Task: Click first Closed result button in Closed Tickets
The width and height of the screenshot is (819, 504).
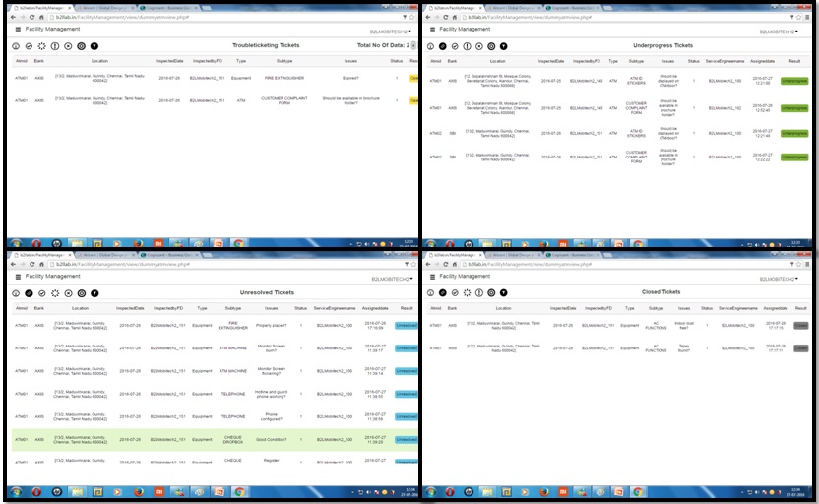Action: click(800, 323)
